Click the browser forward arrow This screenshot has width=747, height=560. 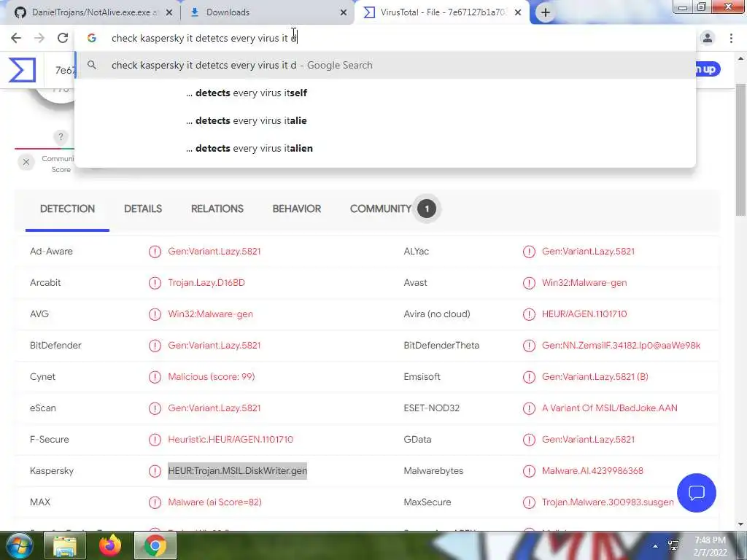(x=39, y=38)
